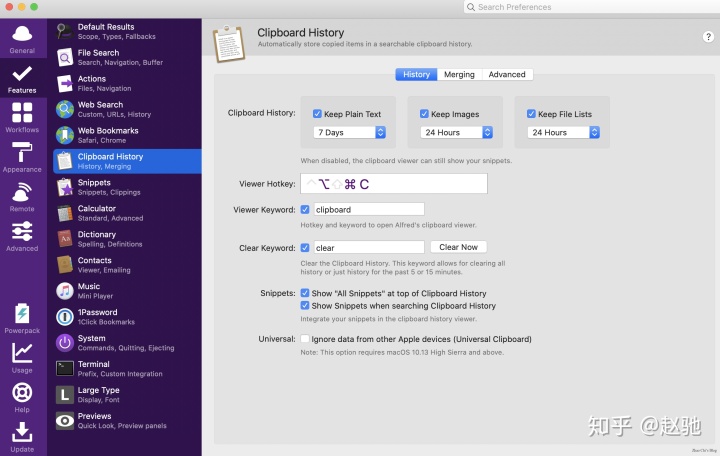
Task: Open the Remote section
Action: pos(22,197)
